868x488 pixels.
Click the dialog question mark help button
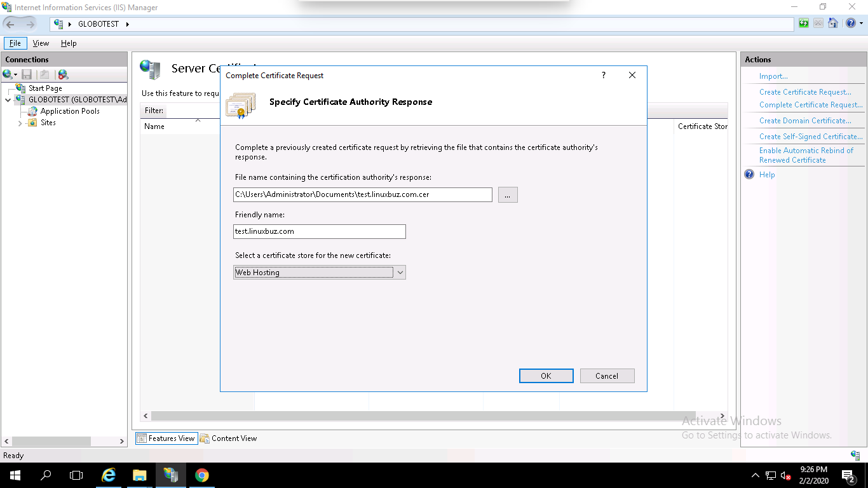click(x=604, y=75)
